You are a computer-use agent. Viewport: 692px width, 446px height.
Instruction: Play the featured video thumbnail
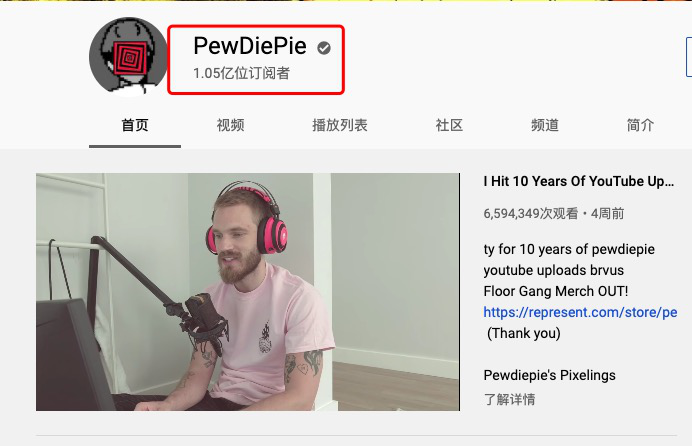click(x=248, y=292)
